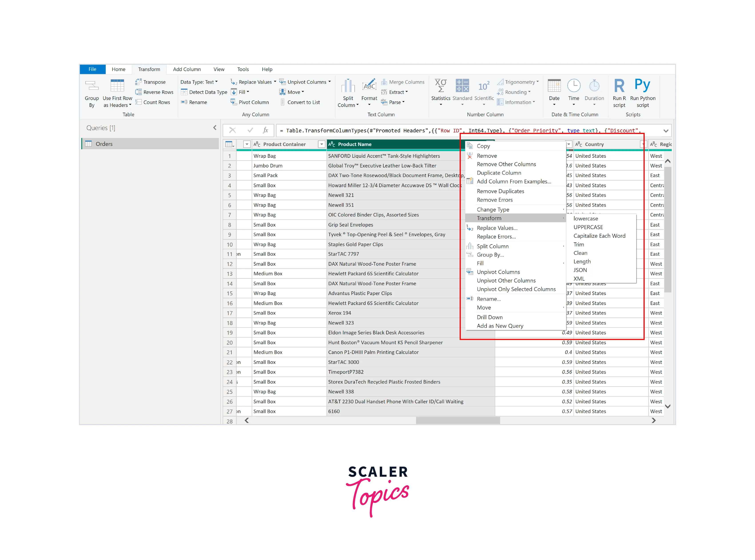
Task: Choose UPPERCASE from Transform submenu
Action: (x=588, y=227)
